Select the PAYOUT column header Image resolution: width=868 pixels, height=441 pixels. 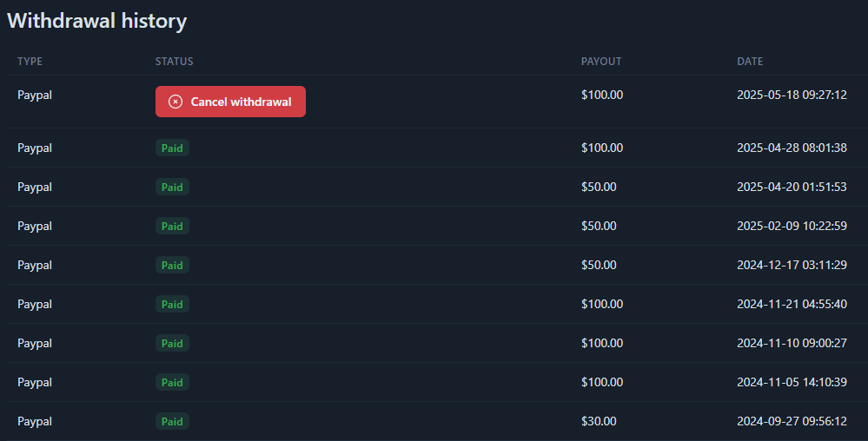601,62
